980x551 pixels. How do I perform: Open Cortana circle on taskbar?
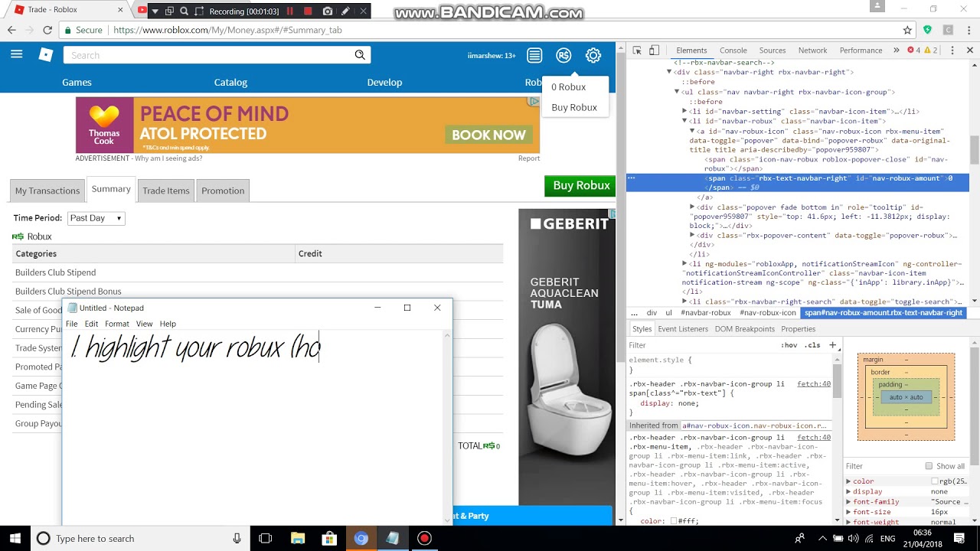point(44,538)
